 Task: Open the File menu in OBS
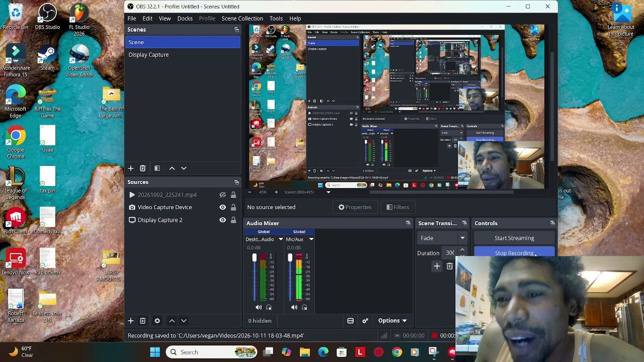[x=132, y=19]
